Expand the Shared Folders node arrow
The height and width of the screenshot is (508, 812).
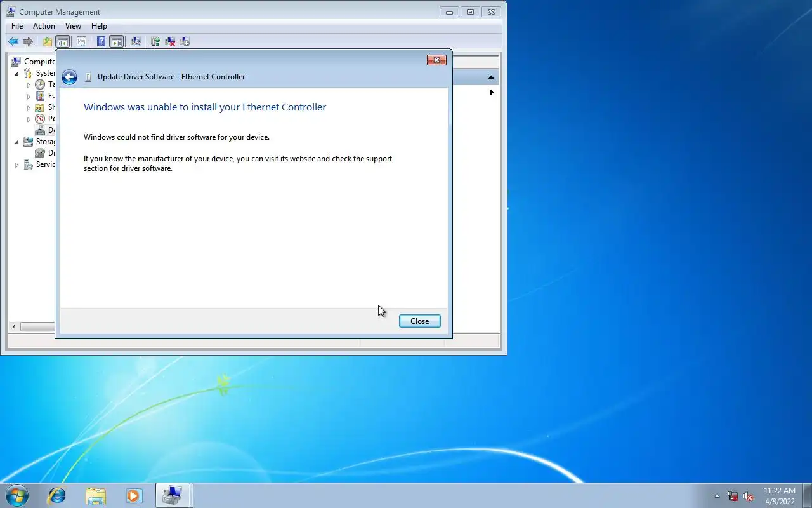point(29,107)
